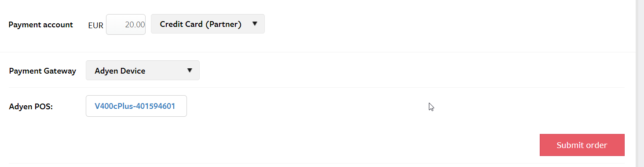Image resolution: width=644 pixels, height=167 pixels.
Task: Click the Credit Card (Partner) text
Action: coord(201,24)
